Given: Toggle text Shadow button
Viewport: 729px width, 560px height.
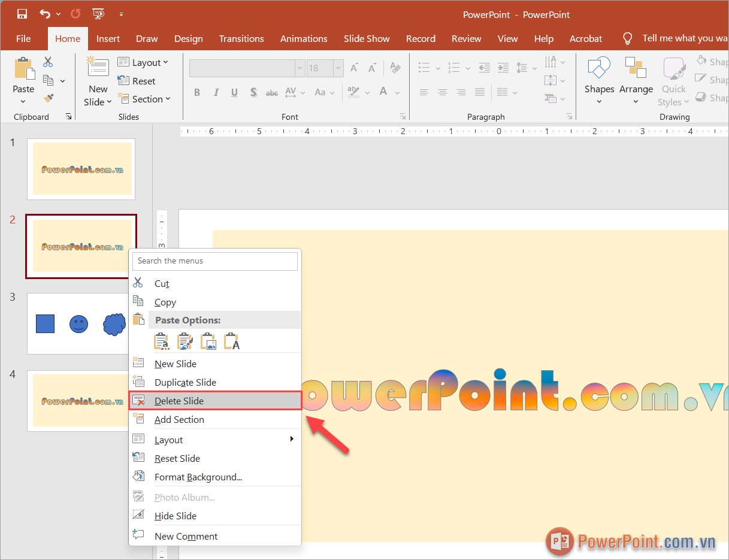Looking at the screenshot, I should coord(253,92).
